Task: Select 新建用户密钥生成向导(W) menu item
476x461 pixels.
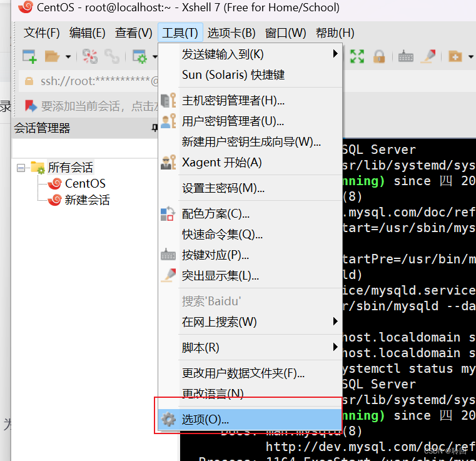Action: [250, 141]
